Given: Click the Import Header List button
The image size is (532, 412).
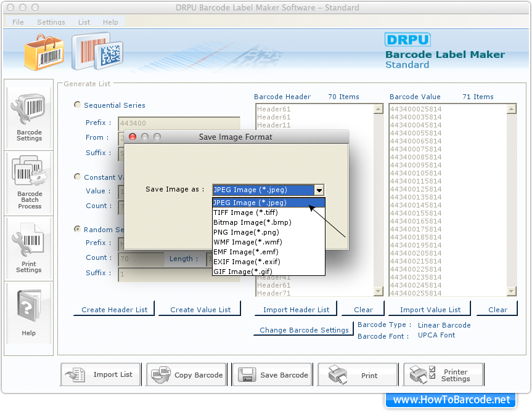Looking at the screenshot, I should pos(296,309).
